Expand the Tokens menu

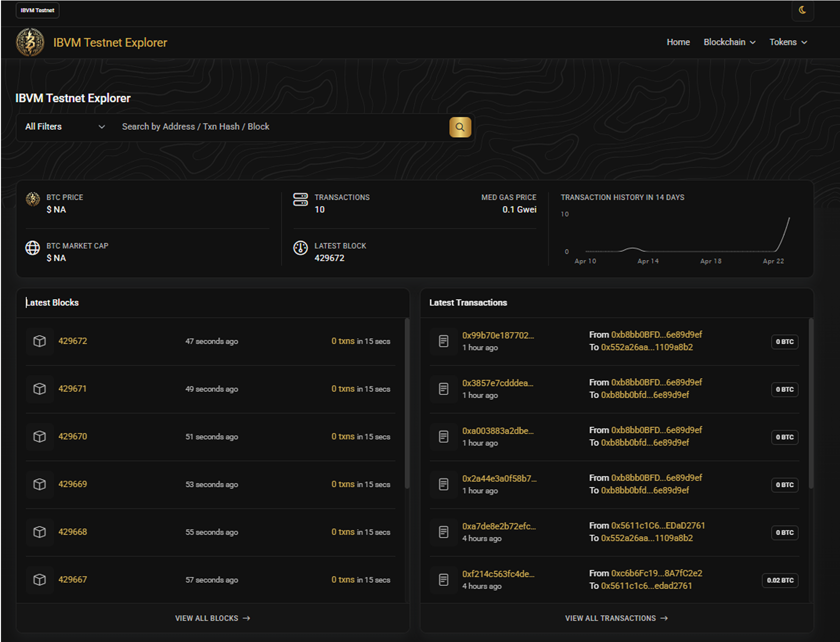click(788, 43)
